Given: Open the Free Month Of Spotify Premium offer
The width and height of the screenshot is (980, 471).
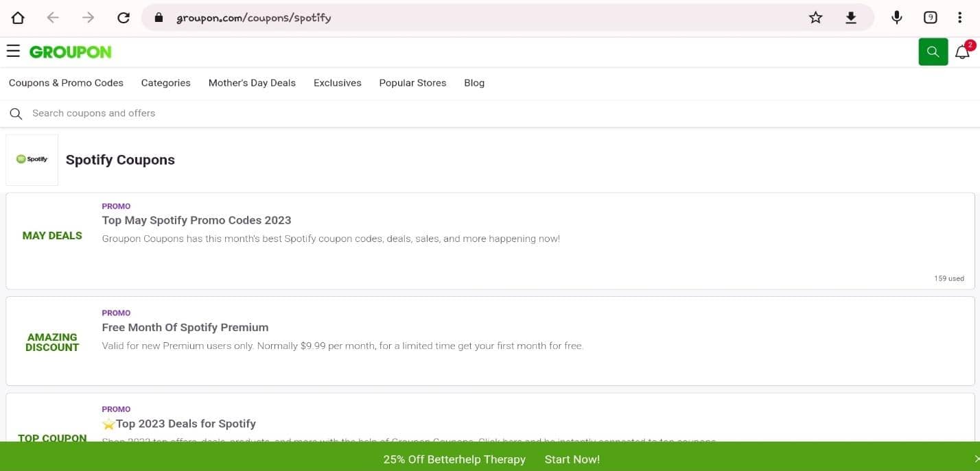Looking at the screenshot, I should [x=185, y=327].
